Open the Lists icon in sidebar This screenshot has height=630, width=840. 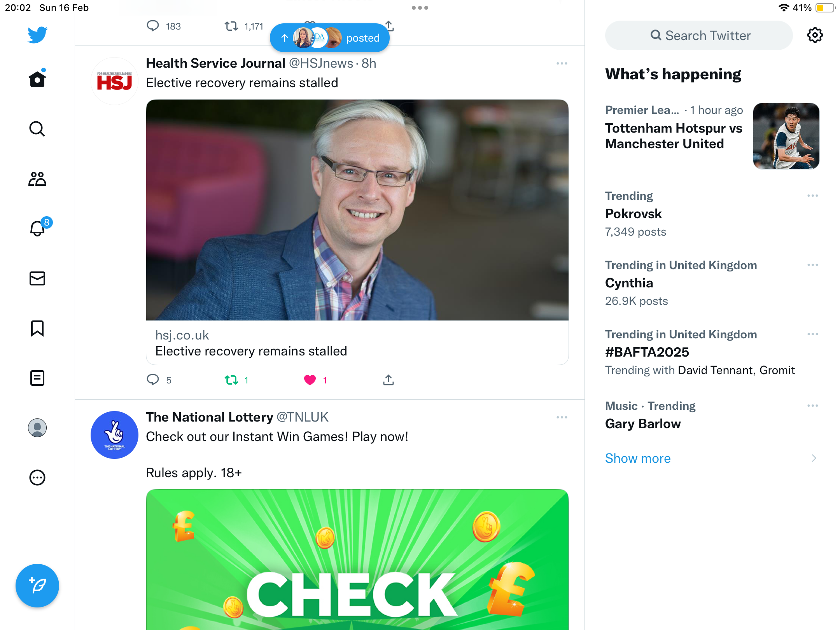pyautogui.click(x=37, y=378)
